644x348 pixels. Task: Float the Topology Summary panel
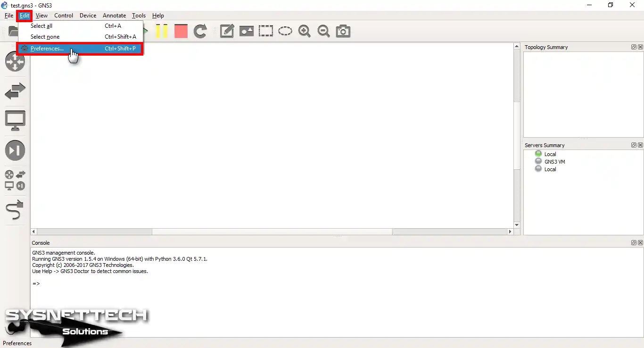tap(634, 47)
